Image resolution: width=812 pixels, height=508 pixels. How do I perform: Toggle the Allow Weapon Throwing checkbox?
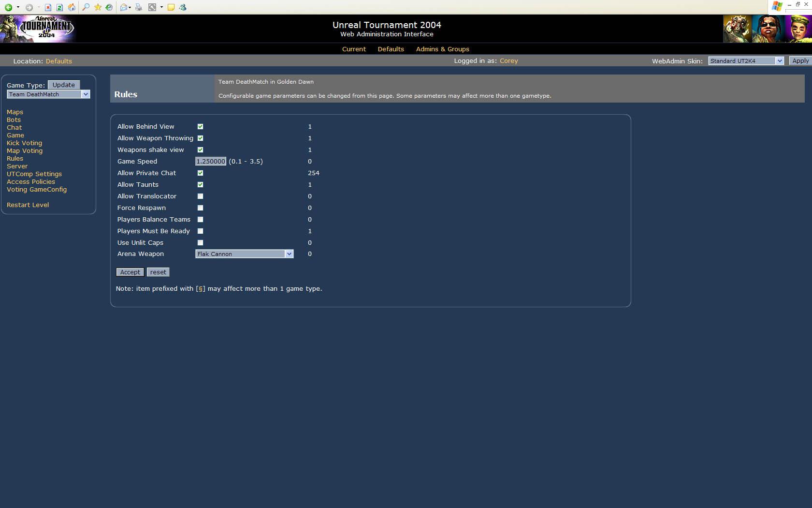pos(200,138)
